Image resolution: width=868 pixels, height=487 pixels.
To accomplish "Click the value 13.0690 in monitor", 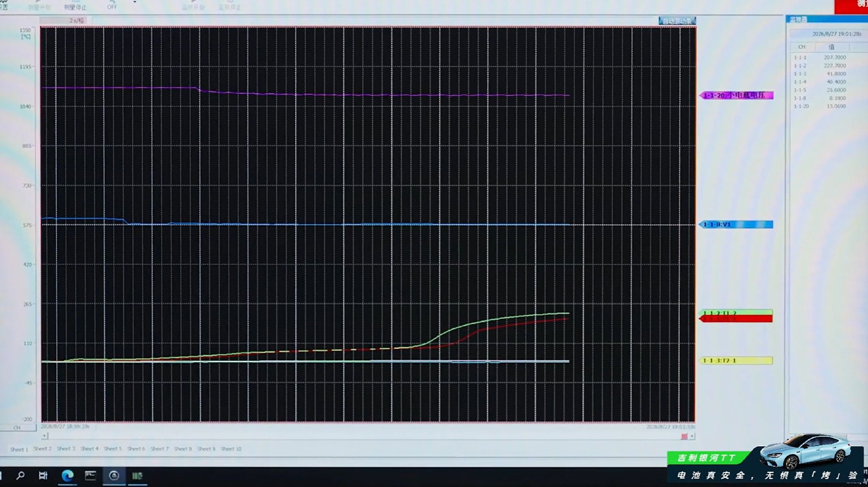I will pyautogui.click(x=836, y=106).
